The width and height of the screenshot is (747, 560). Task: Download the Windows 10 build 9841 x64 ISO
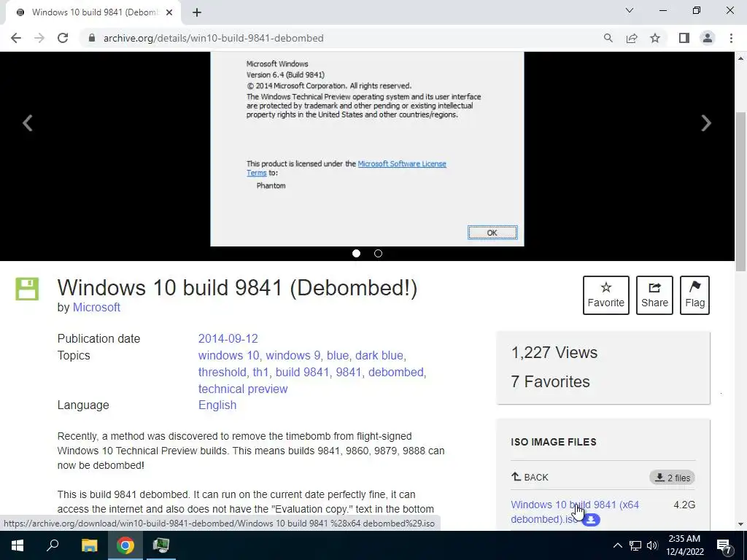coord(575,512)
